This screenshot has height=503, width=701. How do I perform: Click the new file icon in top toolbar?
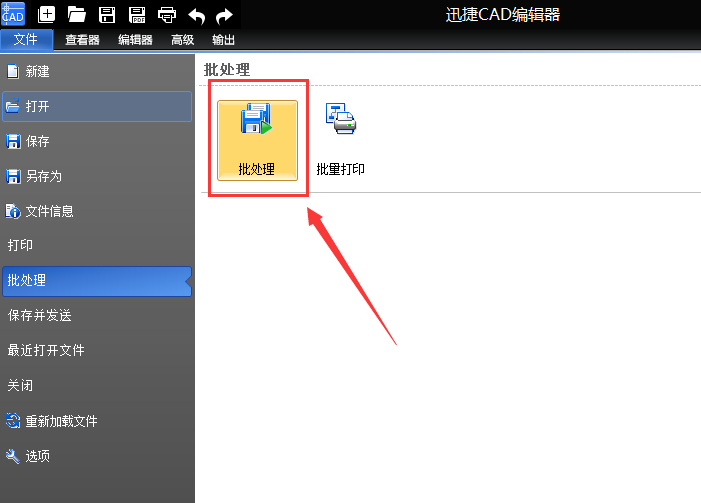tap(47, 14)
